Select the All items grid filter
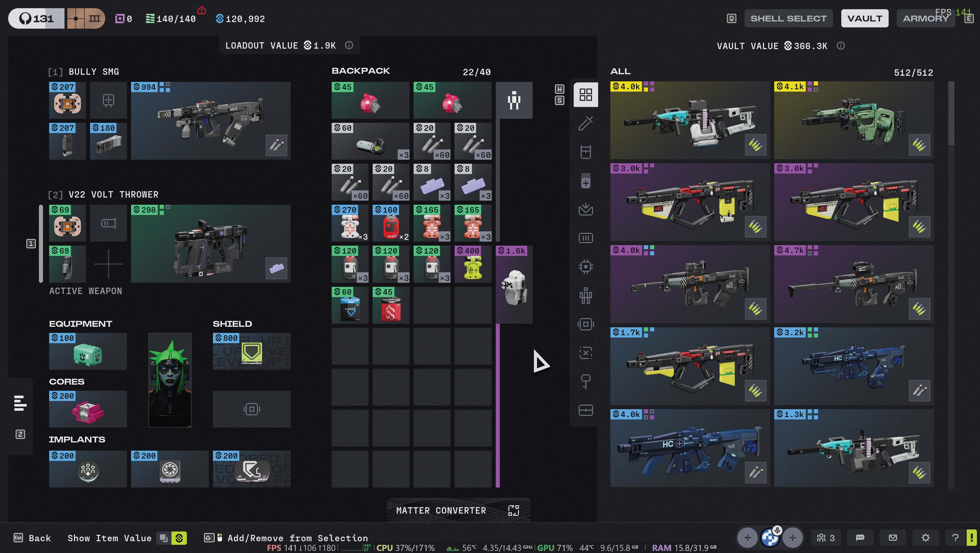Viewport: 980px width, 553px height. click(586, 95)
